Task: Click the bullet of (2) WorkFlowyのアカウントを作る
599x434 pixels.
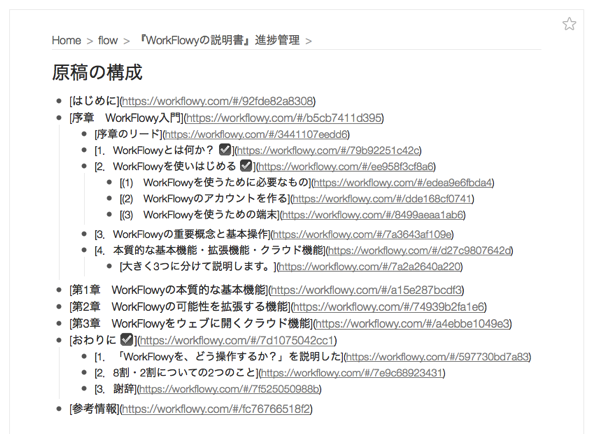Action: [109, 199]
